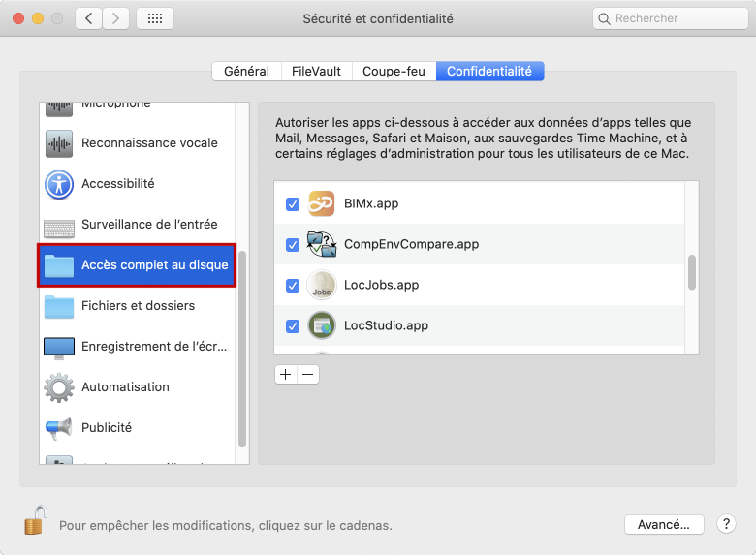Image resolution: width=756 pixels, height=555 pixels.
Task: Click the padlock to prevent changes
Action: [x=36, y=520]
